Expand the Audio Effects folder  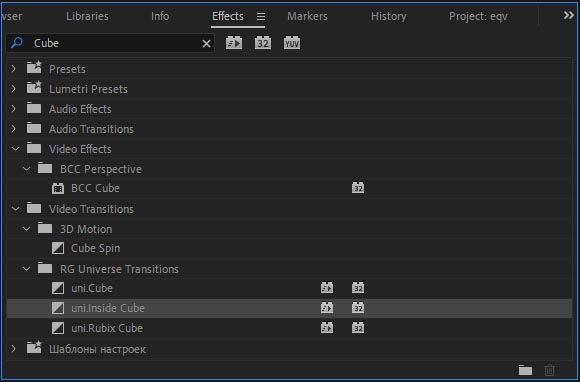[14, 109]
